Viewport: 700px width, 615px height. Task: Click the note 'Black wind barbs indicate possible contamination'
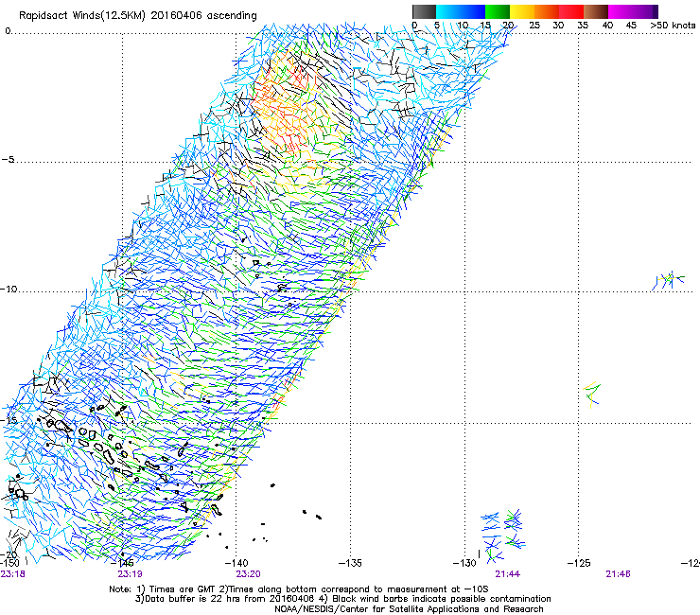(441, 599)
